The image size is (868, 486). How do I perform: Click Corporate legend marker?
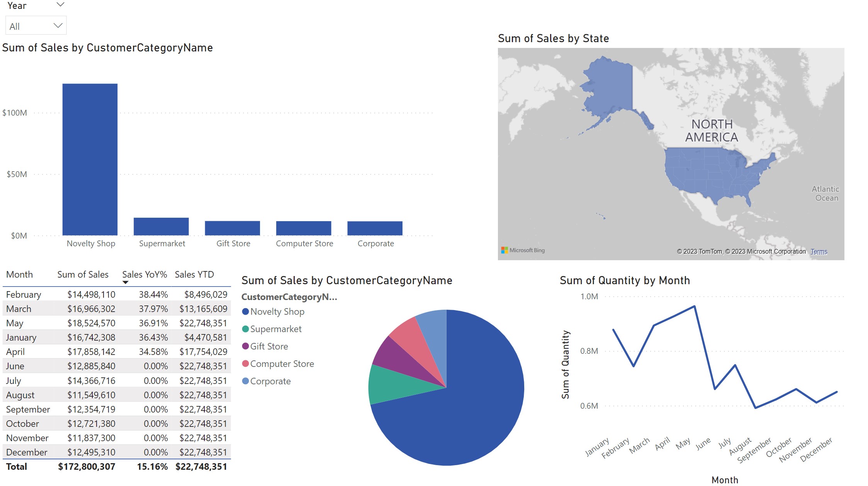pyautogui.click(x=245, y=381)
